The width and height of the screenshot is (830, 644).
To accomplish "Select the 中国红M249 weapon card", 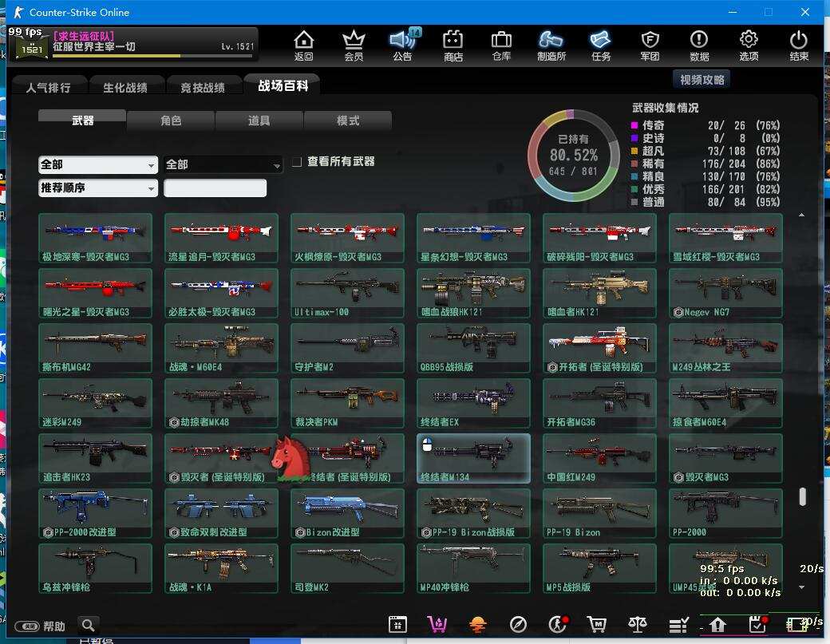I will point(599,458).
